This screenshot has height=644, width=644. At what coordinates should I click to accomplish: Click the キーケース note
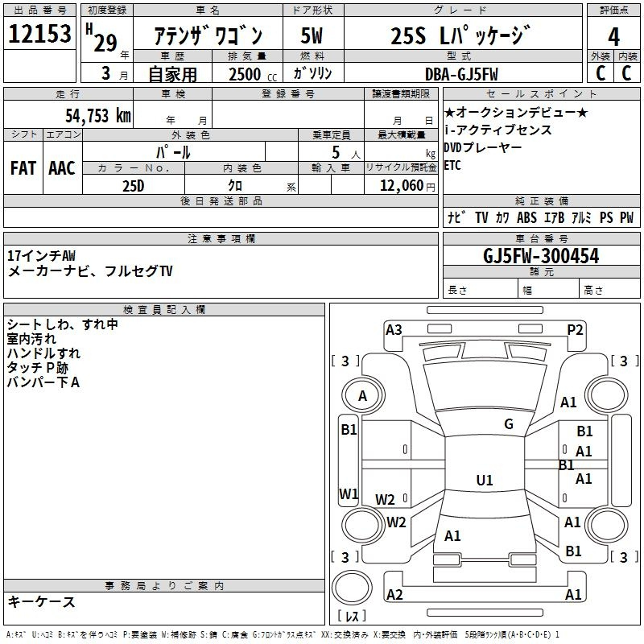42,601
